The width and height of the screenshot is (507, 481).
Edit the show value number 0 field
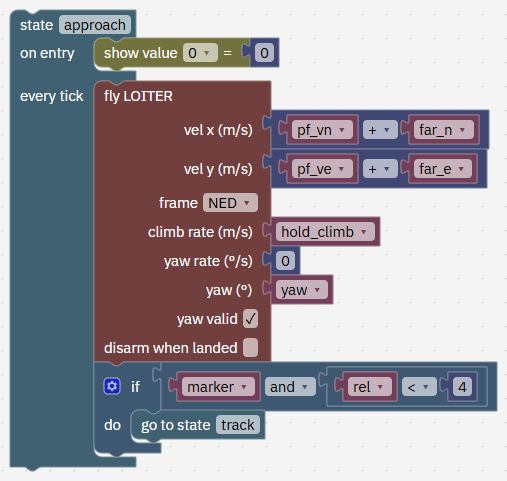[x=264, y=53]
